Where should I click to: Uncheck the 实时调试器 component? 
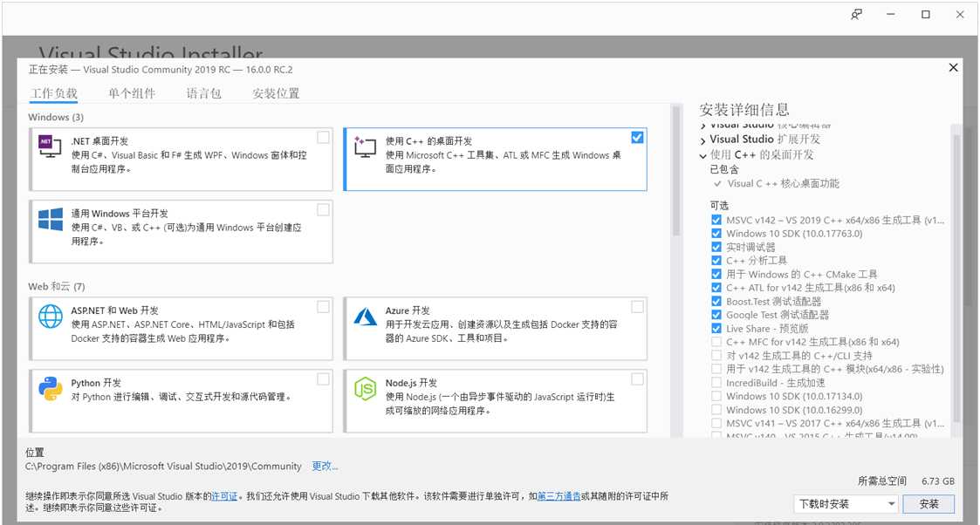point(716,247)
